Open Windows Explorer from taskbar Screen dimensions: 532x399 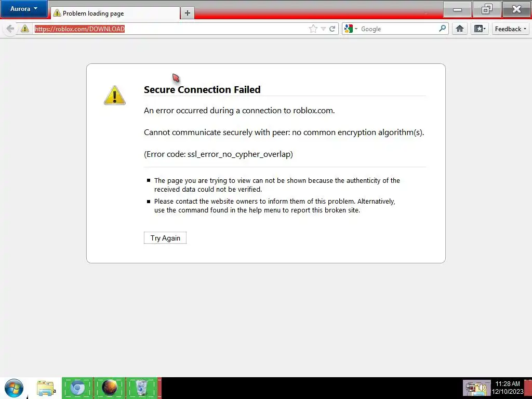pos(46,388)
